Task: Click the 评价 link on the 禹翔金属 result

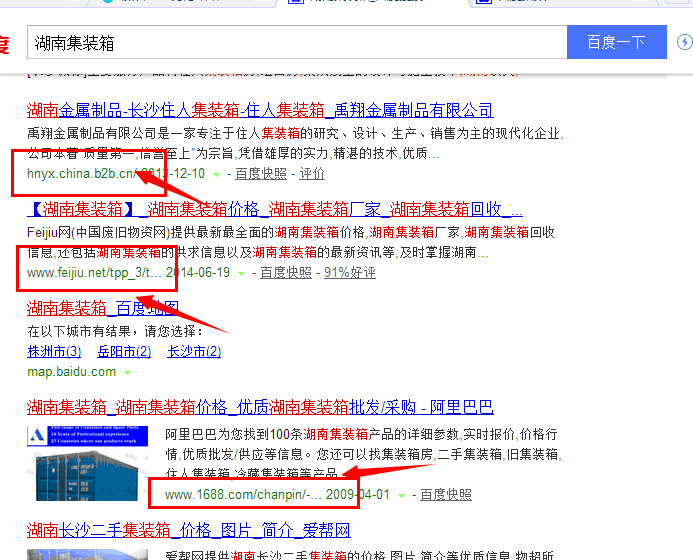Action: tap(312, 174)
